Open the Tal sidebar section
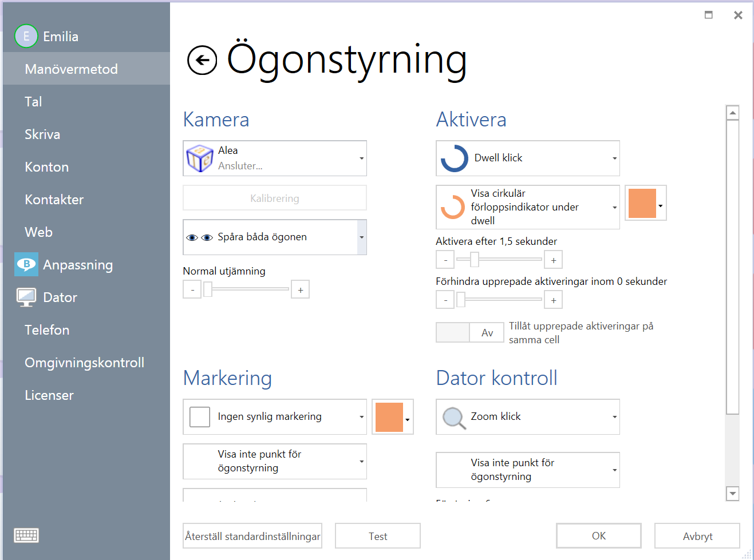 [86, 101]
